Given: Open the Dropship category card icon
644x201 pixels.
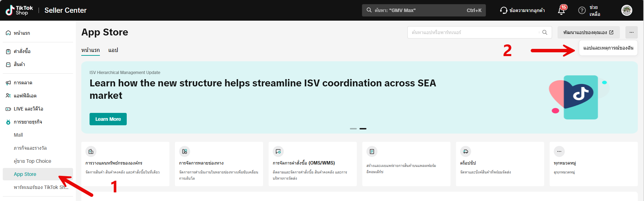Looking at the screenshot, I should [466, 151].
